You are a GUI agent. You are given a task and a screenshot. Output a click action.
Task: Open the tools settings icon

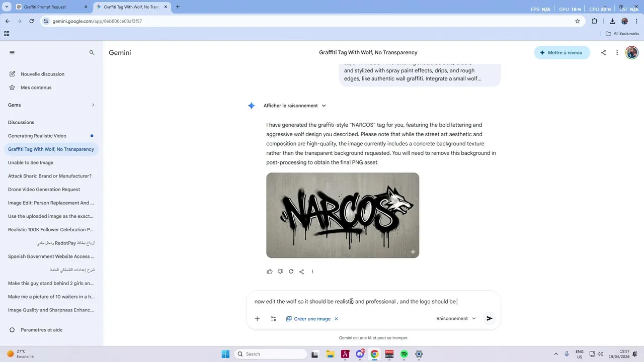273,319
